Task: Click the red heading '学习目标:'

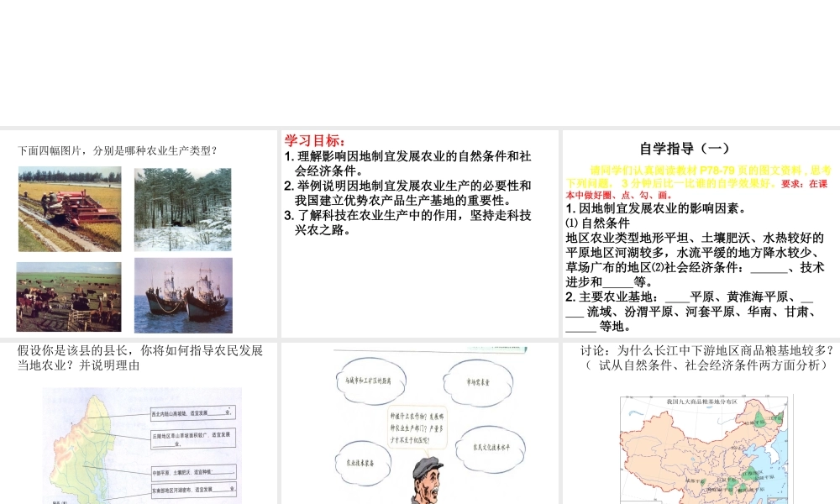Action: pos(315,141)
